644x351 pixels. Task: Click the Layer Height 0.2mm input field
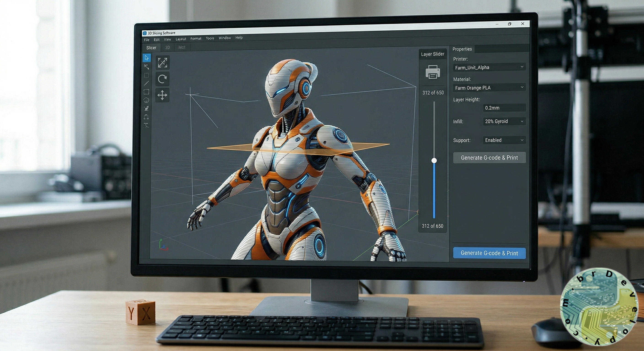pyautogui.click(x=504, y=108)
